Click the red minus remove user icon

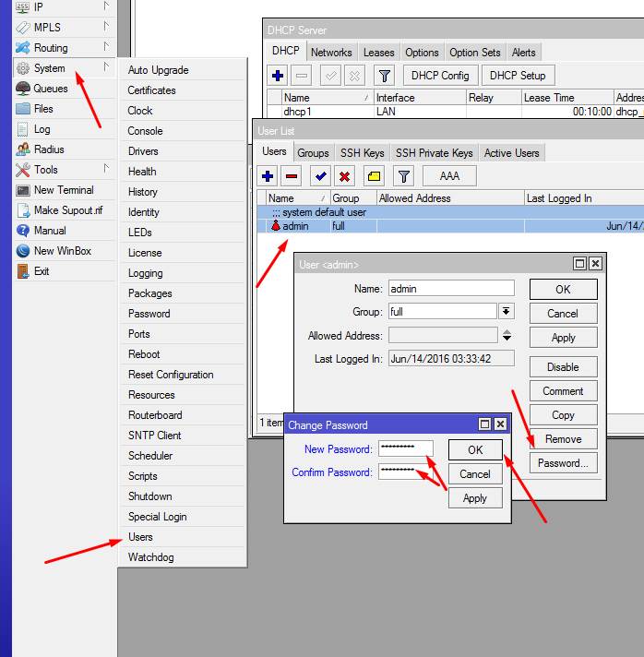[x=292, y=176]
